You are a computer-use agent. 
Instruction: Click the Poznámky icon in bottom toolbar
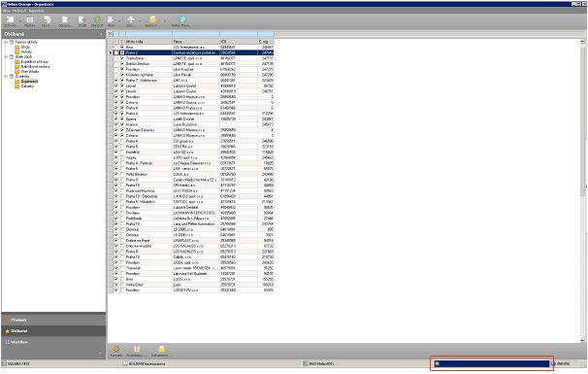[x=136, y=349]
